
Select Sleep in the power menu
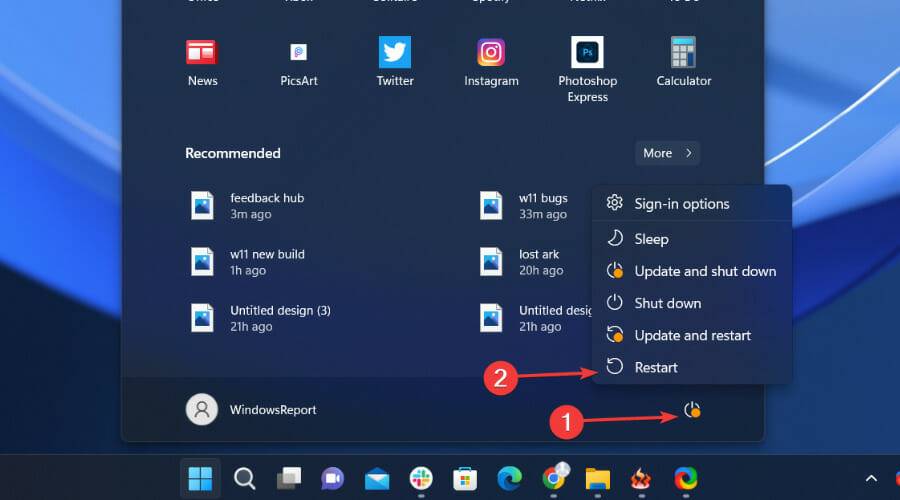coord(692,239)
